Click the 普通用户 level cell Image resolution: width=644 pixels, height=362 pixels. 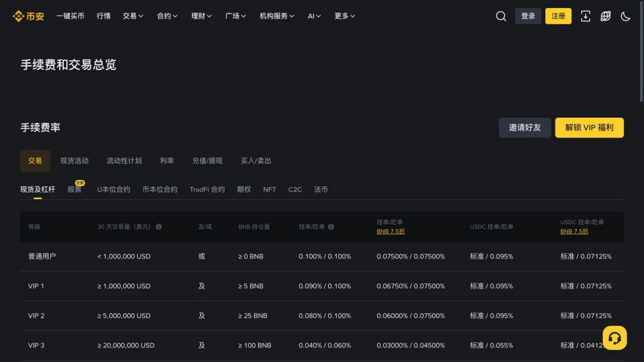pyautogui.click(x=42, y=256)
